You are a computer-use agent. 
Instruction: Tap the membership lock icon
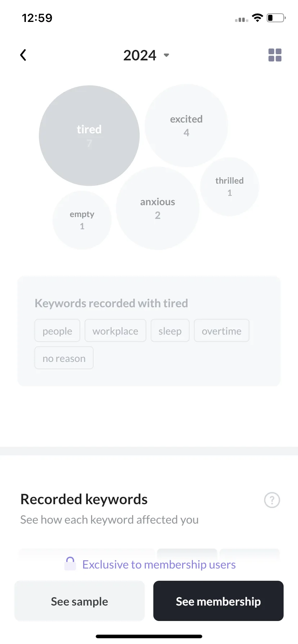(70, 563)
